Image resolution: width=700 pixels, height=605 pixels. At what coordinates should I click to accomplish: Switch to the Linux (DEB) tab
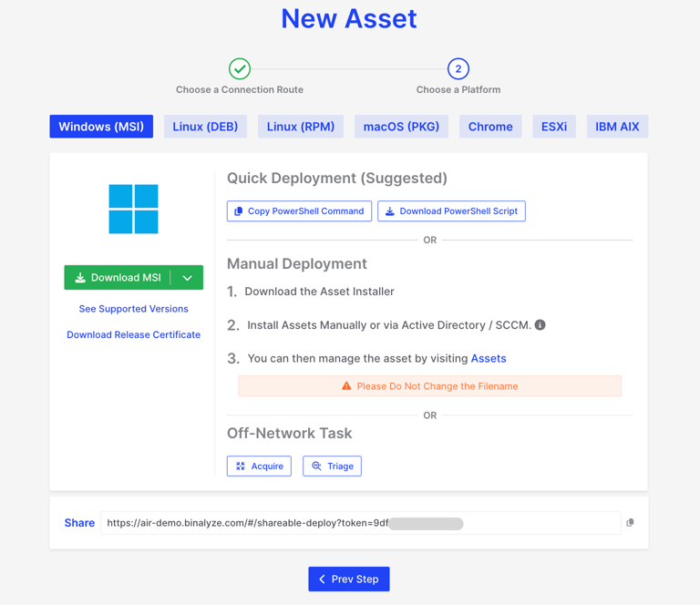point(205,127)
